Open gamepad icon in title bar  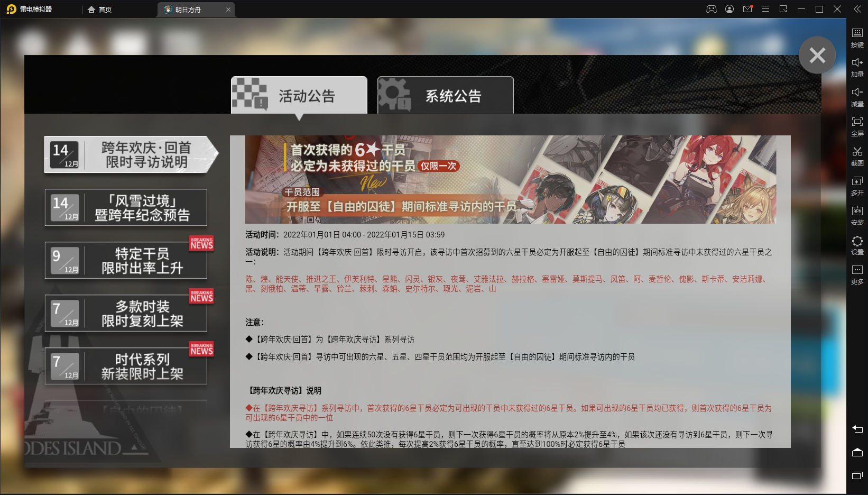[712, 9]
